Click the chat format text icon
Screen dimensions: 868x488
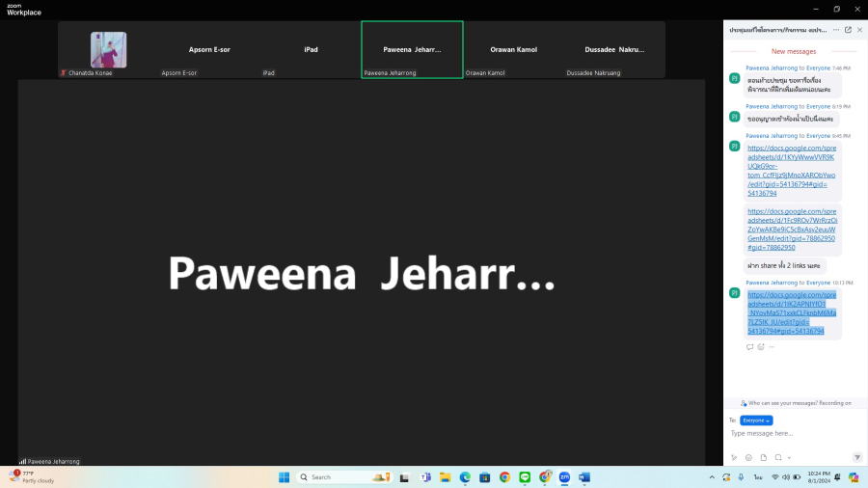[734, 457]
